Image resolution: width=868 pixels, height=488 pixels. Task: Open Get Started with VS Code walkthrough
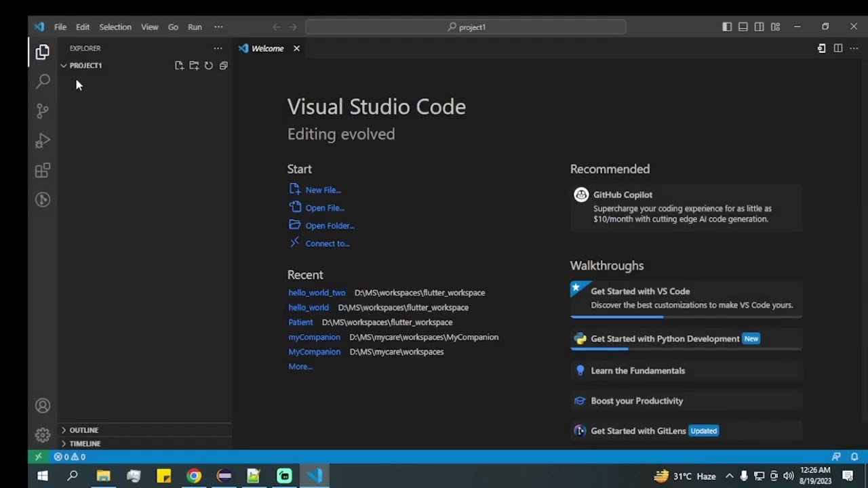tap(686, 298)
